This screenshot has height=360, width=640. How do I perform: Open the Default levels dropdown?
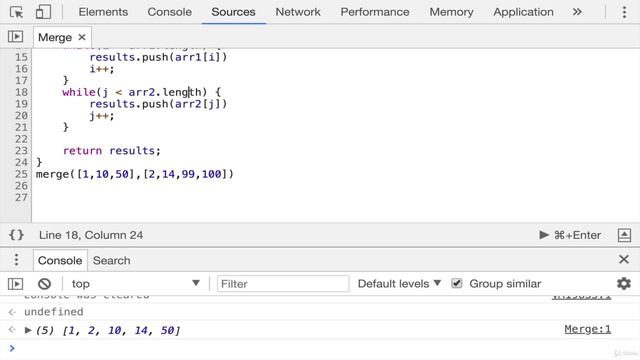click(x=399, y=283)
